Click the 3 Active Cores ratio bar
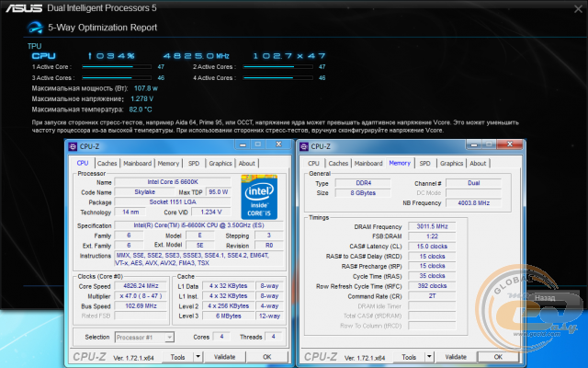Viewport: 588px width, 368px height. pyautogui.click(x=117, y=77)
